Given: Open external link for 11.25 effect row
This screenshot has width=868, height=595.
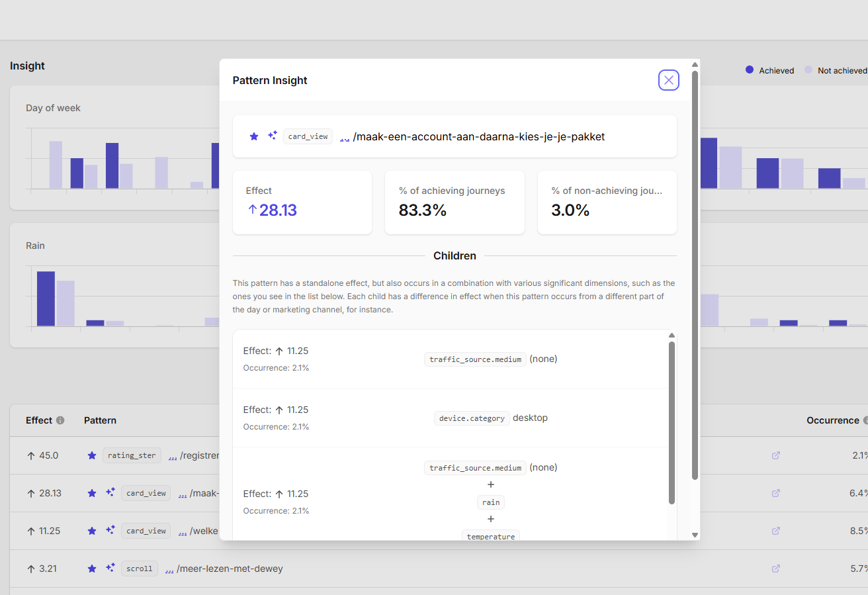Looking at the screenshot, I should click(x=776, y=531).
